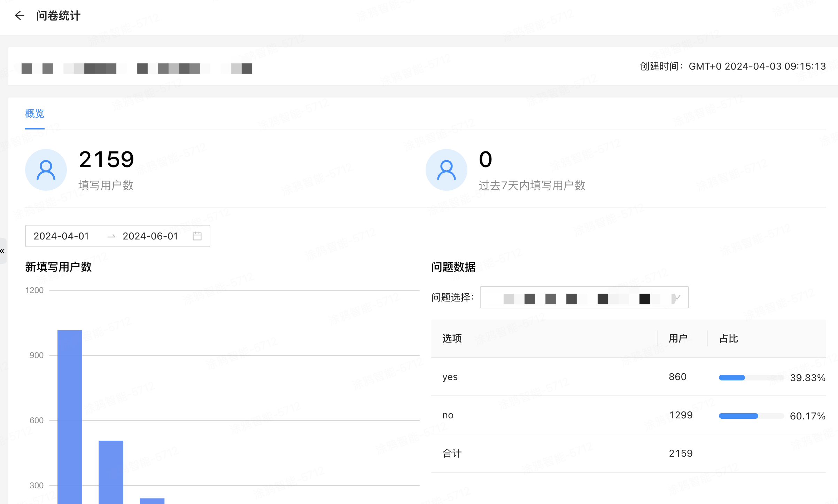Click the second bar in the chart

tap(111, 472)
